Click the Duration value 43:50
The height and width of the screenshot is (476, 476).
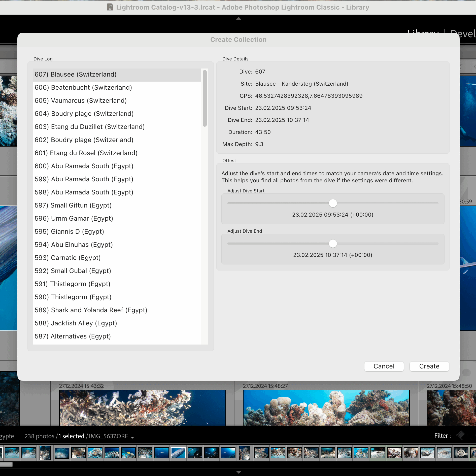coord(263,132)
